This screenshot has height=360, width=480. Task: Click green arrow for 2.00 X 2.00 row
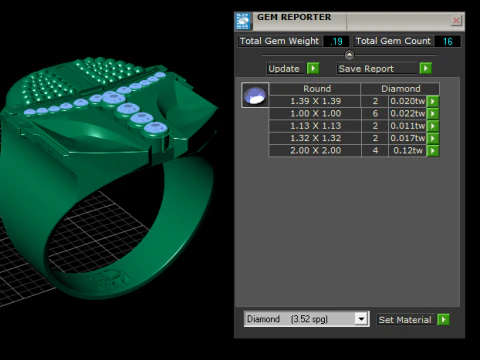(433, 151)
